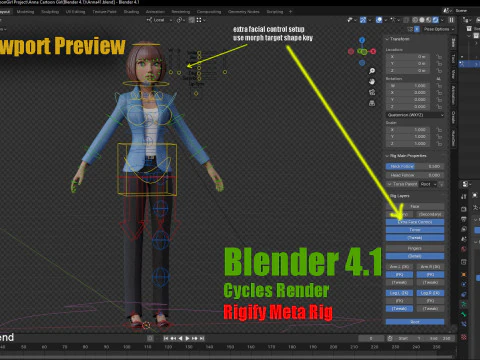The image size is (480, 360).
Task: Select solid viewport shading
Action: coord(422,20)
